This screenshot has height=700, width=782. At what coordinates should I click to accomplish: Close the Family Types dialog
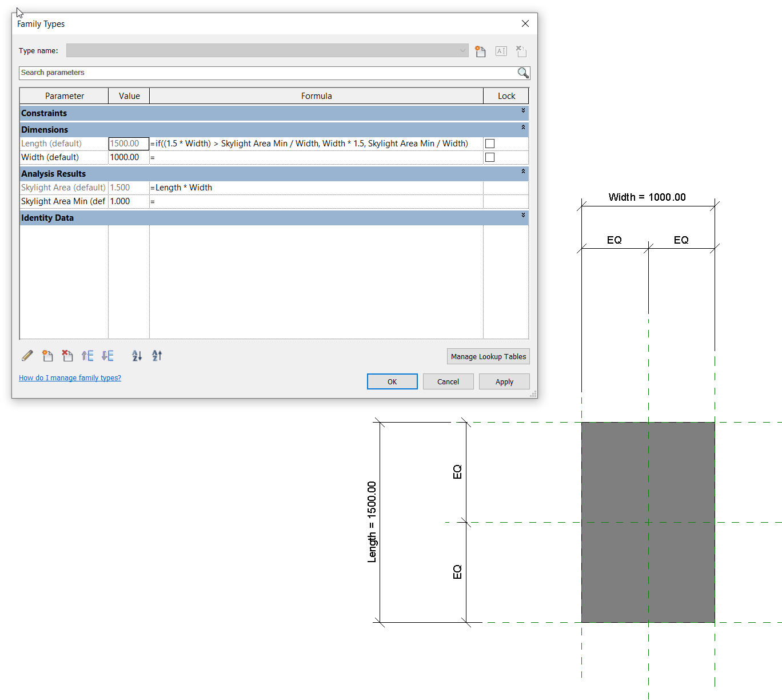click(x=525, y=23)
